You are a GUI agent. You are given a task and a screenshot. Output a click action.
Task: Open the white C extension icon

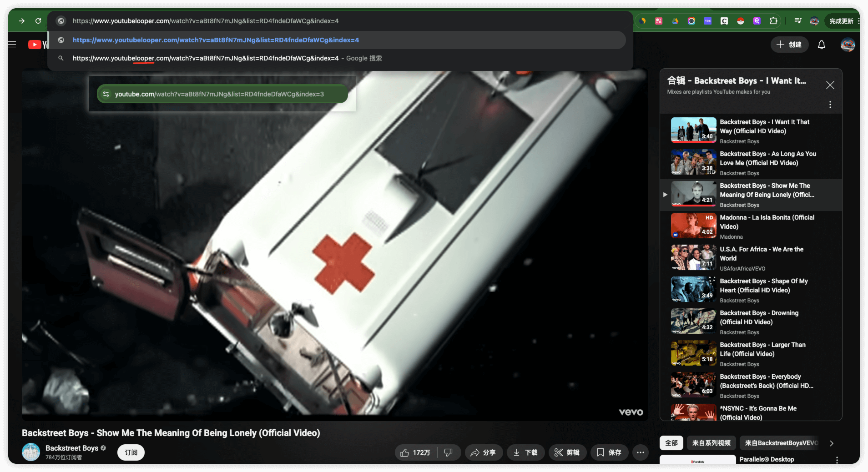click(724, 21)
